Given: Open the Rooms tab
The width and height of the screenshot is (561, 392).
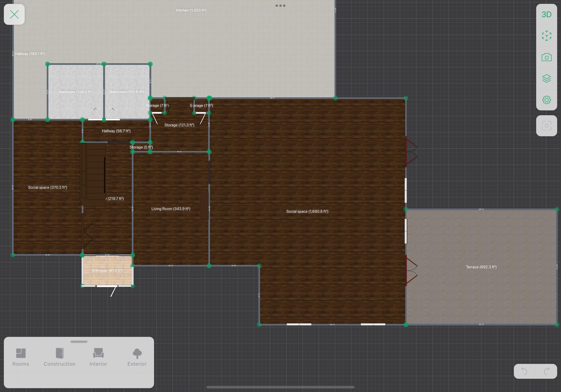Looking at the screenshot, I should point(21,357).
